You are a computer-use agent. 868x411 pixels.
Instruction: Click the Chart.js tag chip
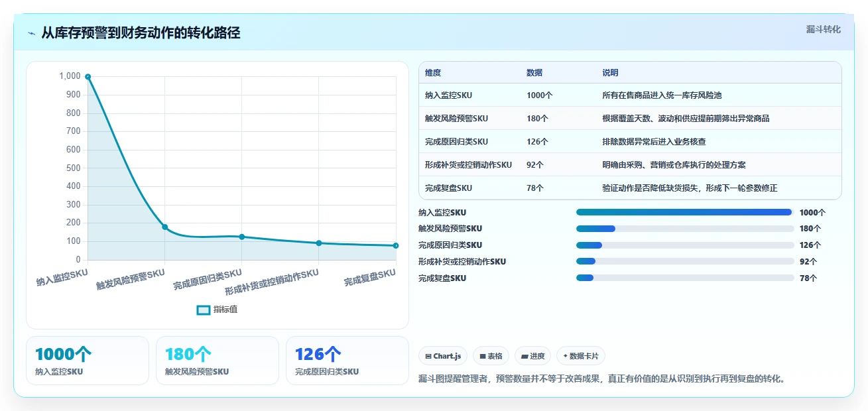pos(443,356)
